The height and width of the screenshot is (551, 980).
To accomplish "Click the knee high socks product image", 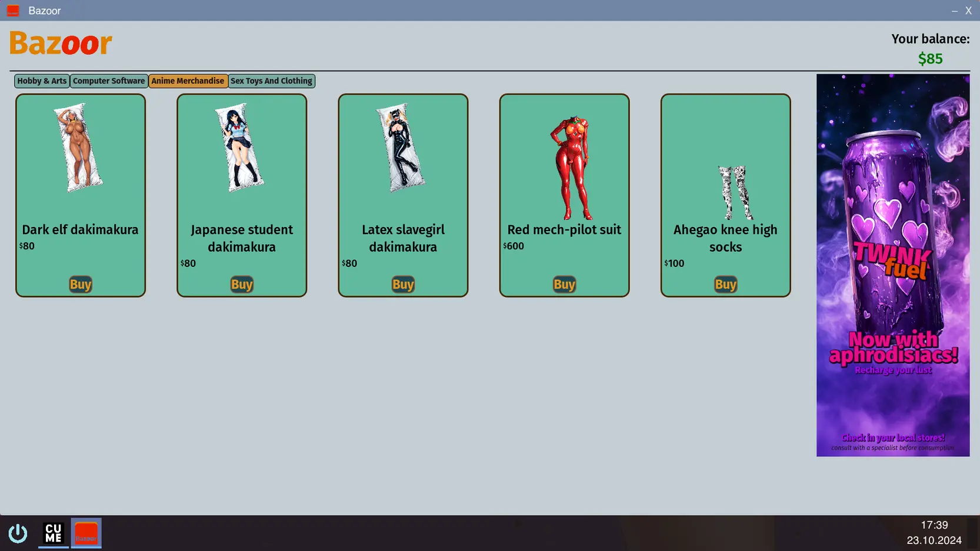I will coord(734,192).
